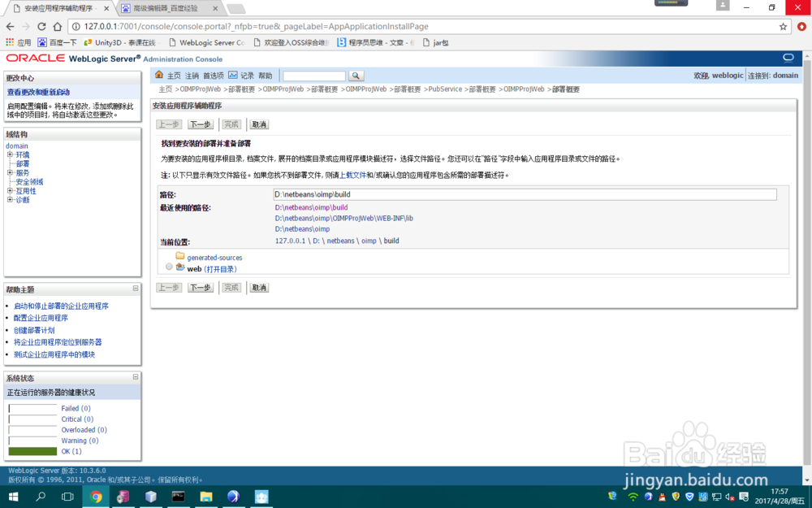The height and width of the screenshot is (508, 812).
Task: Open taskbar search magnifier
Action: (41, 497)
